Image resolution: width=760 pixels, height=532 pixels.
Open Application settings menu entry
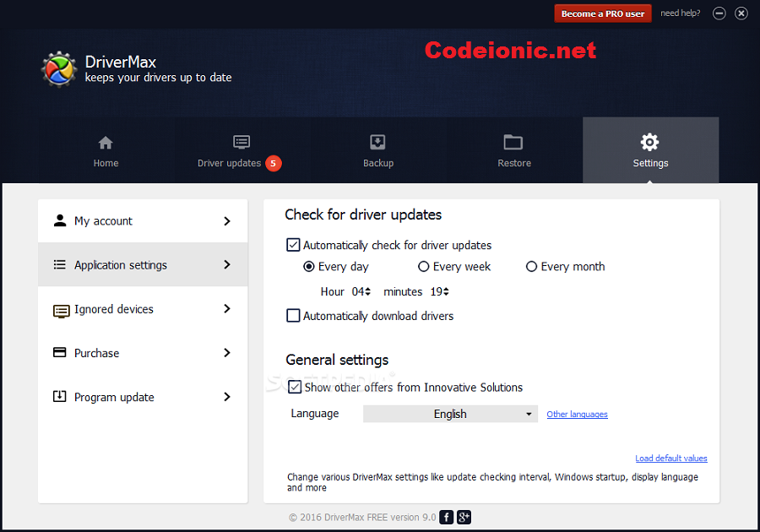(x=143, y=264)
